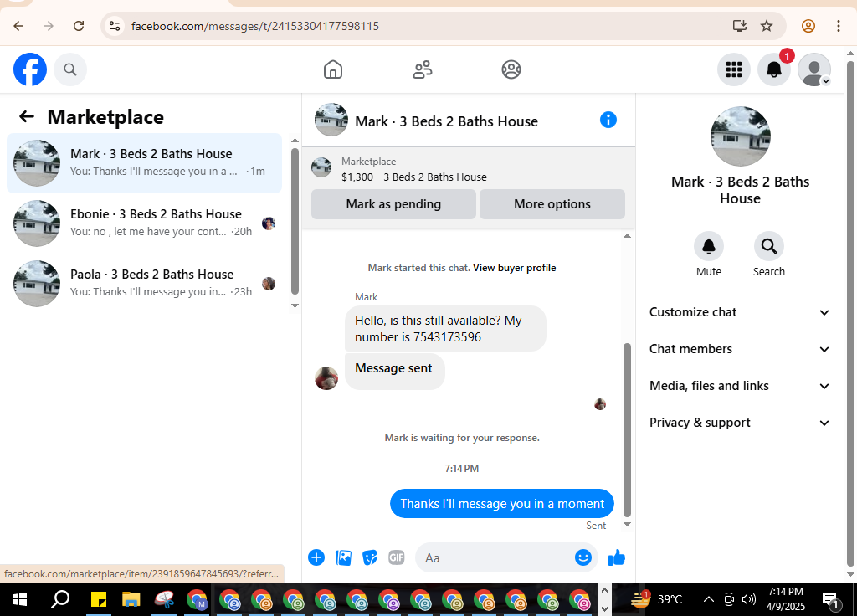Click Mark as pending button
Image resolution: width=857 pixels, height=616 pixels.
(x=393, y=204)
